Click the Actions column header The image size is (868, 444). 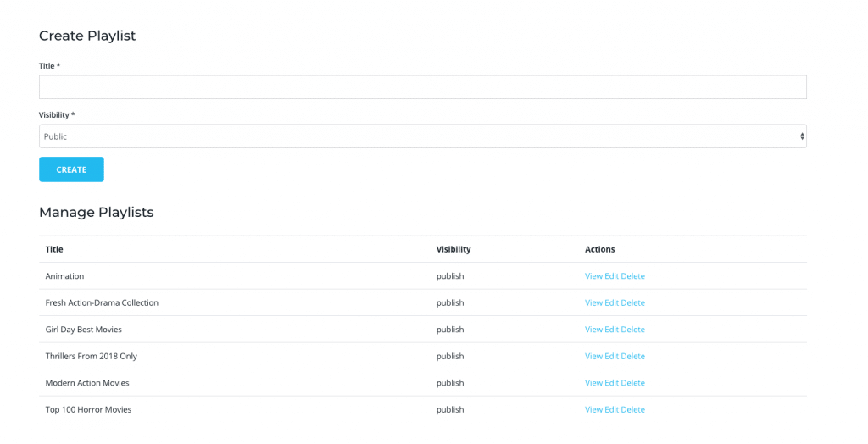(600, 249)
